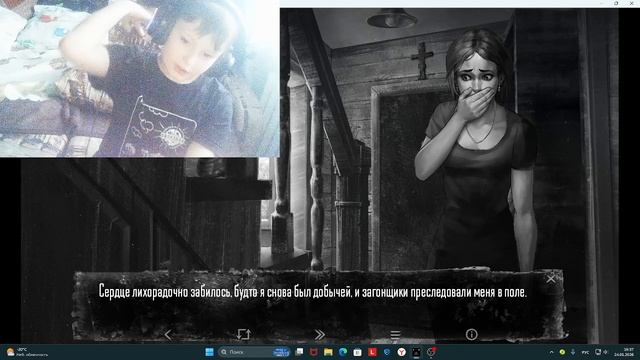The image size is (640, 360).
Task: Expand the hidden system tray icons
Action: (x=551, y=352)
